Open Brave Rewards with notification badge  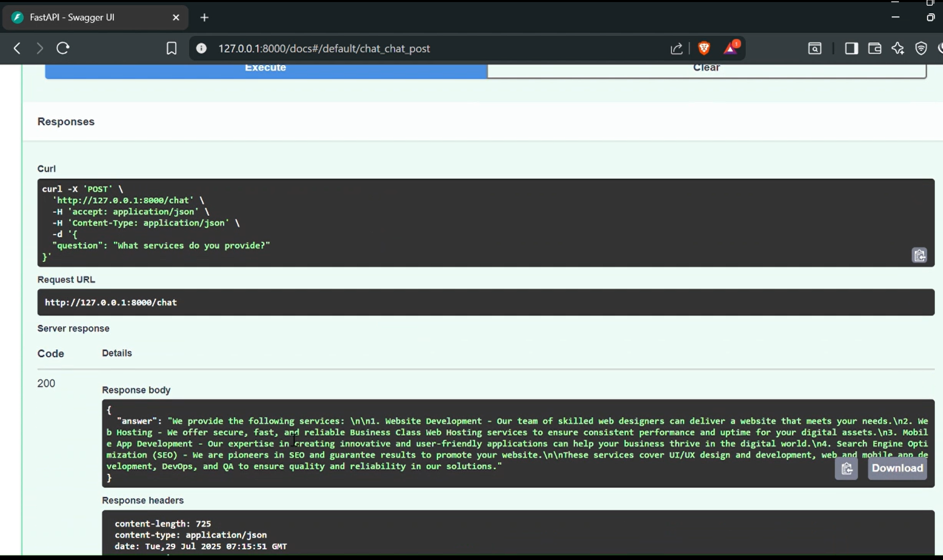[x=730, y=48]
